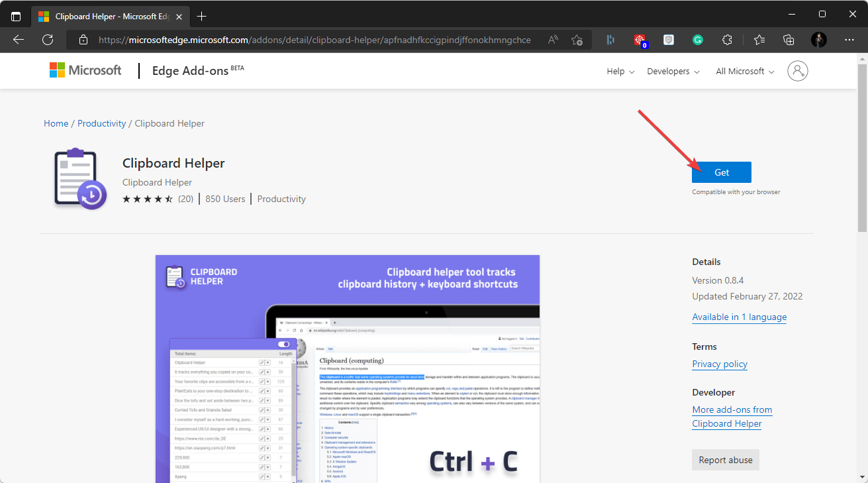Click the extension screenshot preview image

tap(348, 369)
